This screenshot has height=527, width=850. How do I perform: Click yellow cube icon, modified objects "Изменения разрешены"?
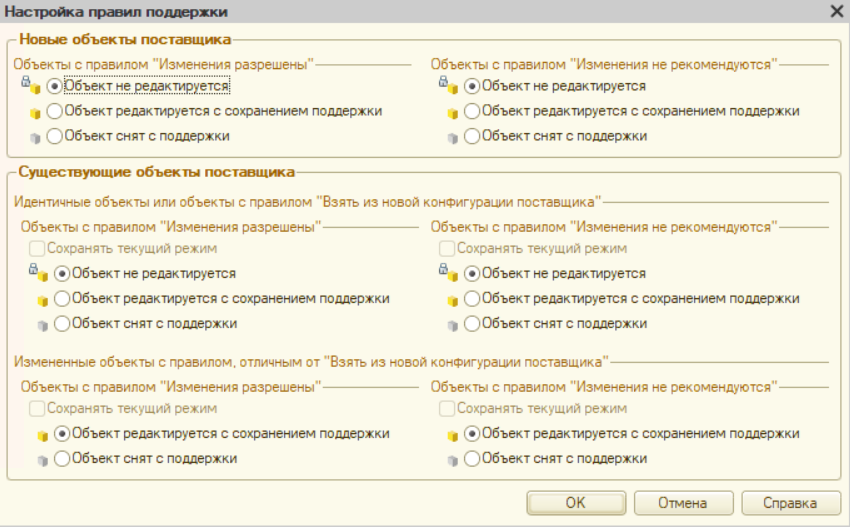42,435
